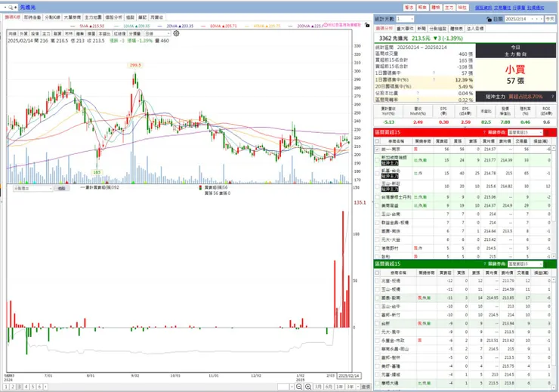The width and height of the screenshot is (559, 392).
Task: Click the help icon next to 1日籌碼集中
Action: pos(434,73)
